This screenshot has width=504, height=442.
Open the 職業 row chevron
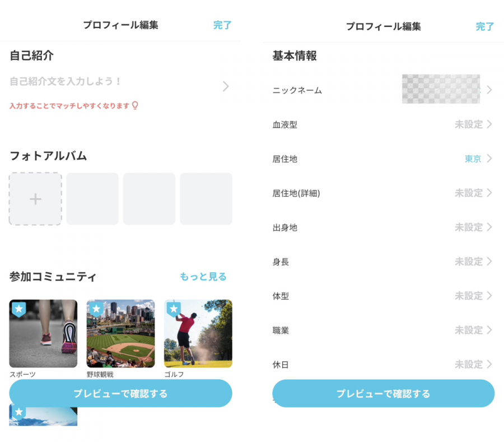coord(489,330)
